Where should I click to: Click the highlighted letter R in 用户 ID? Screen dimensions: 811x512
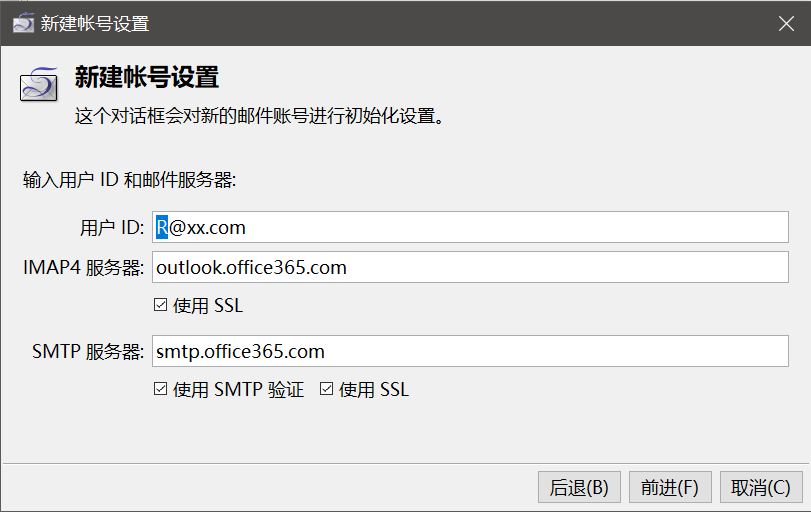pos(161,227)
